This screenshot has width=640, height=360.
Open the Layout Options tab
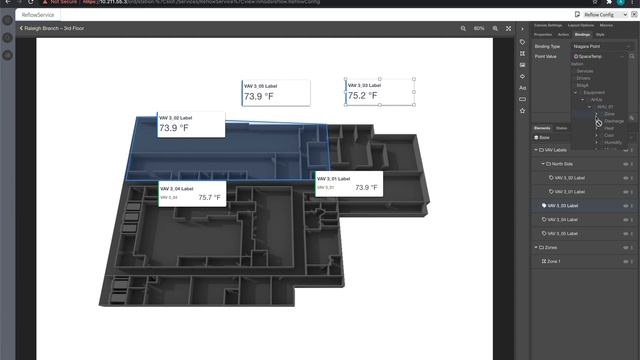581,25
